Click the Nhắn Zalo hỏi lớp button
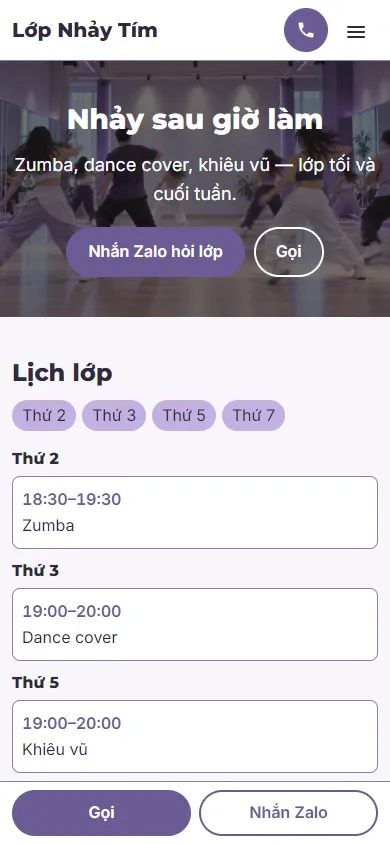The height and width of the screenshot is (844, 390). pyautogui.click(x=155, y=252)
